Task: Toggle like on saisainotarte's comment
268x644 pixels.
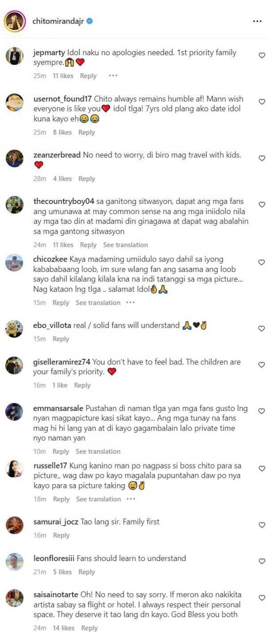Action: click(262, 598)
